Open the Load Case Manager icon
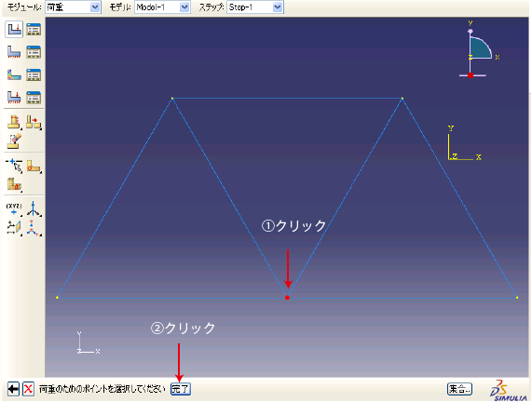The image size is (532, 402). pyautogui.click(x=34, y=98)
